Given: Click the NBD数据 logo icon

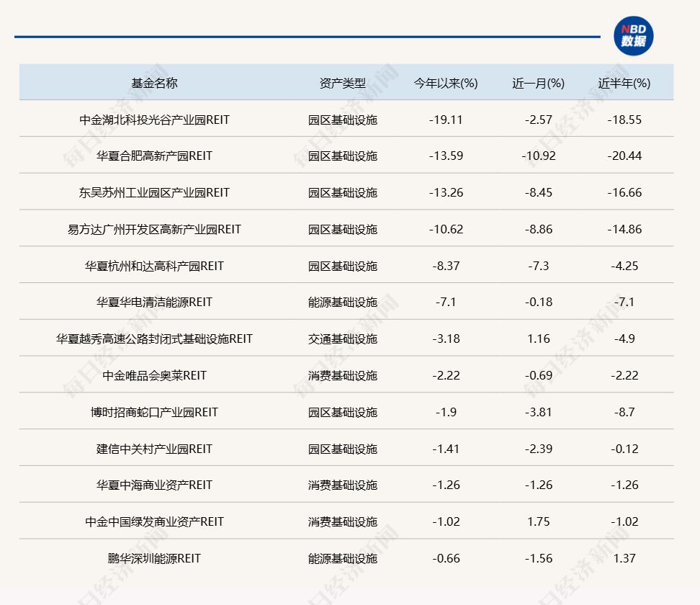Looking at the screenshot, I should pyautogui.click(x=633, y=36).
